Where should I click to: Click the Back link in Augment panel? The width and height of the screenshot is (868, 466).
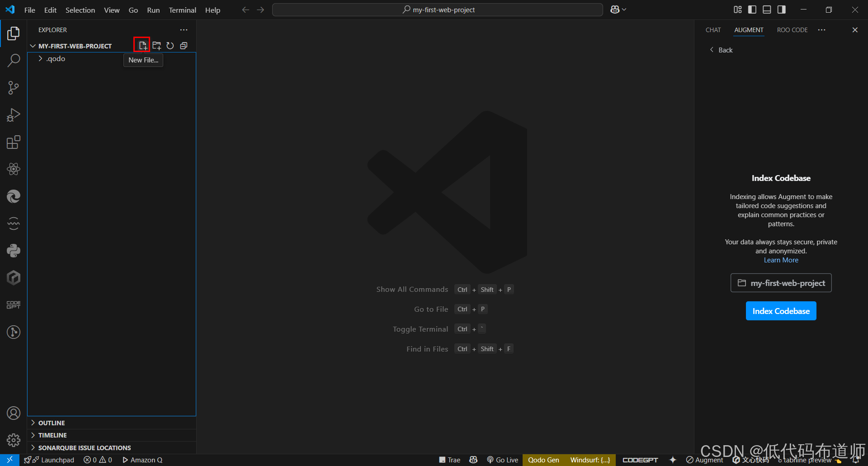point(722,50)
